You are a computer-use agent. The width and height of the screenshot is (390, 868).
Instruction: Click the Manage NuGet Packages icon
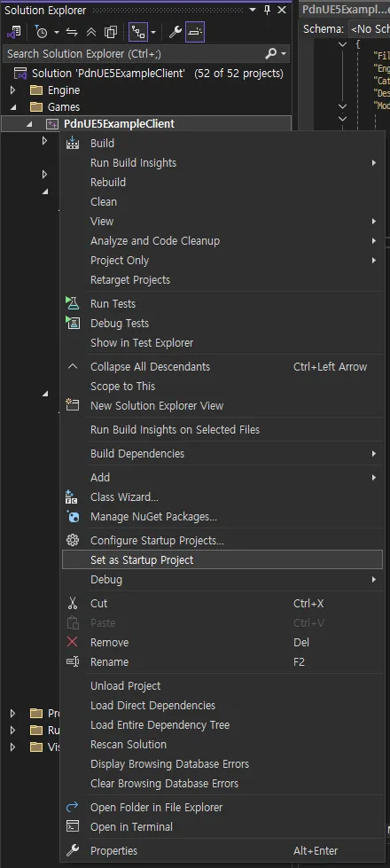pyautogui.click(x=73, y=517)
